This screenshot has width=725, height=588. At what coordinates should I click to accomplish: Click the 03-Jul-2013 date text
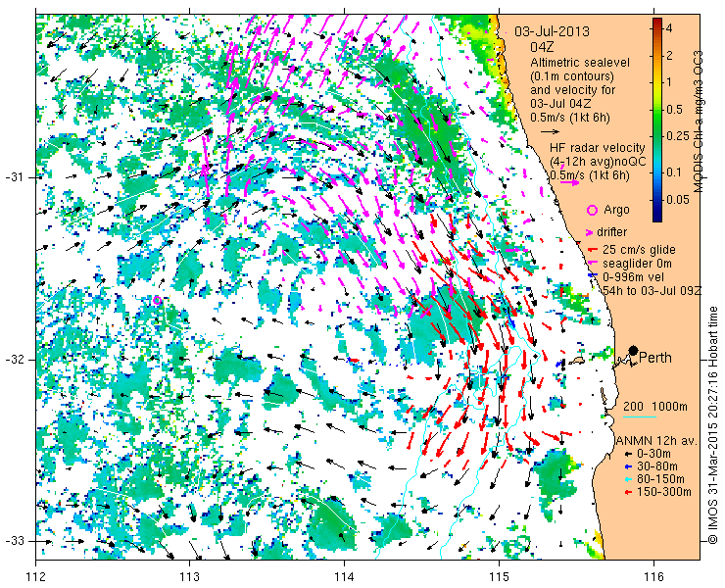click(x=552, y=31)
